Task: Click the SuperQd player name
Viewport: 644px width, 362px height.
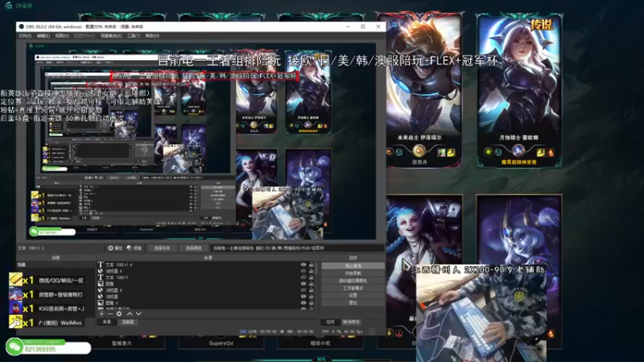Action: click(221, 343)
